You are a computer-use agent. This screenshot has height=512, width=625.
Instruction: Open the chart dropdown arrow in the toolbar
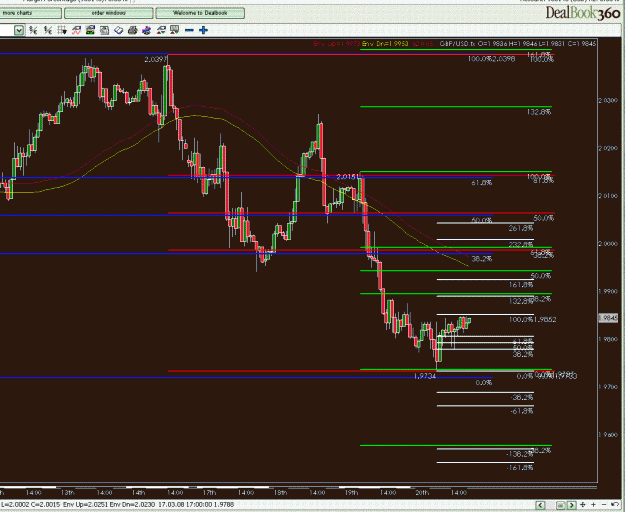19,30
